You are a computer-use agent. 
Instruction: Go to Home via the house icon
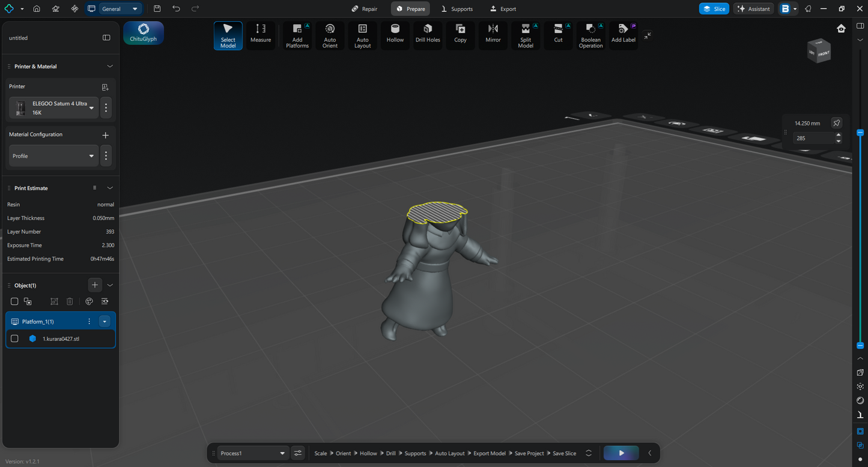37,9
